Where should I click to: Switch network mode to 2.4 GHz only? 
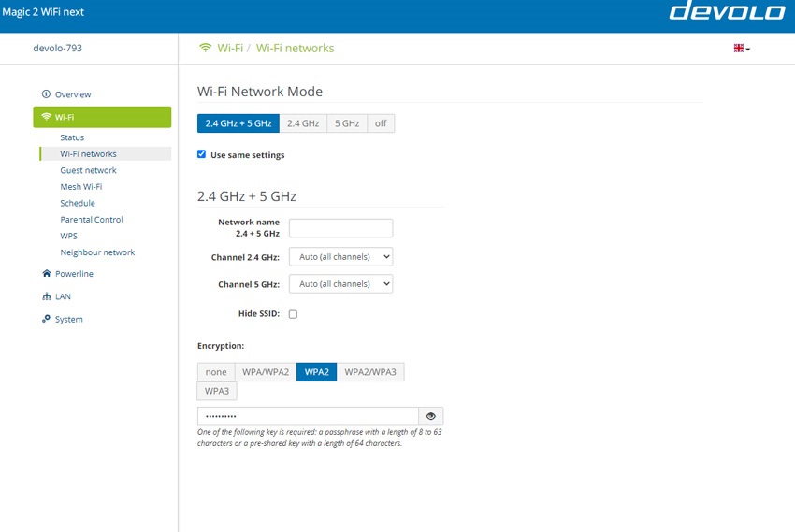pos(303,123)
